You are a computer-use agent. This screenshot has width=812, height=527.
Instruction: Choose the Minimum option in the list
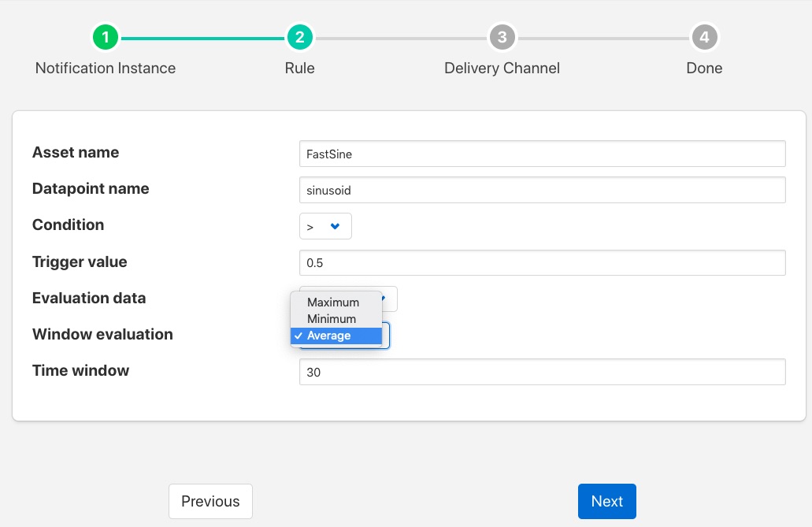(x=332, y=319)
